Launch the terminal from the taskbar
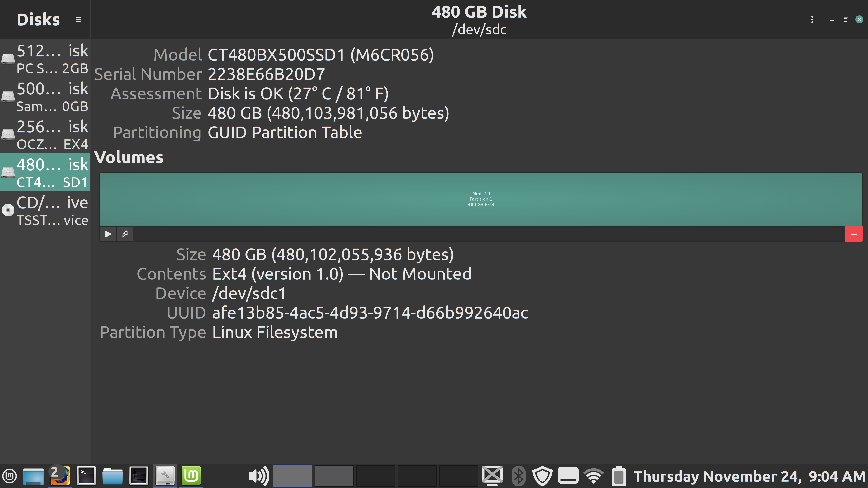 pos(86,476)
